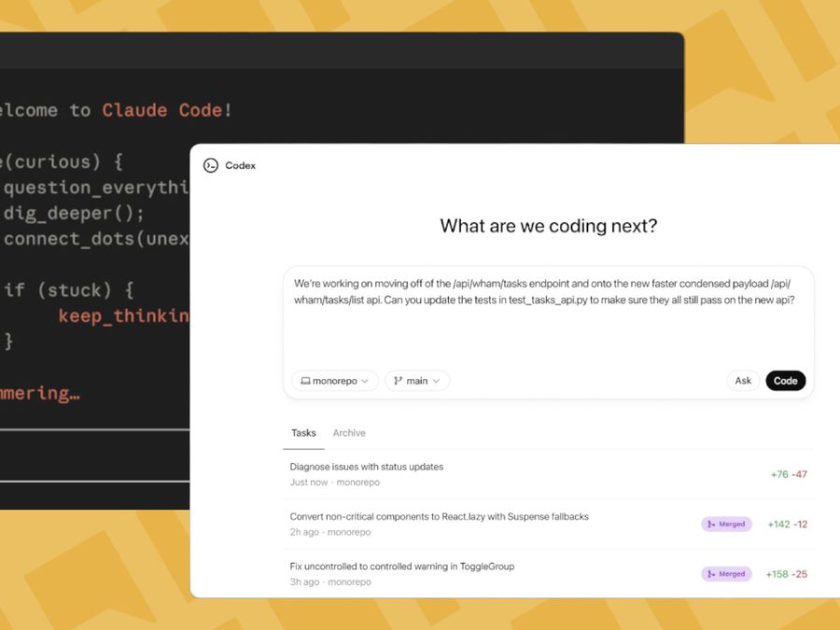Open the Archive tab
Viewport: 840px width, 630px height.
349,433
